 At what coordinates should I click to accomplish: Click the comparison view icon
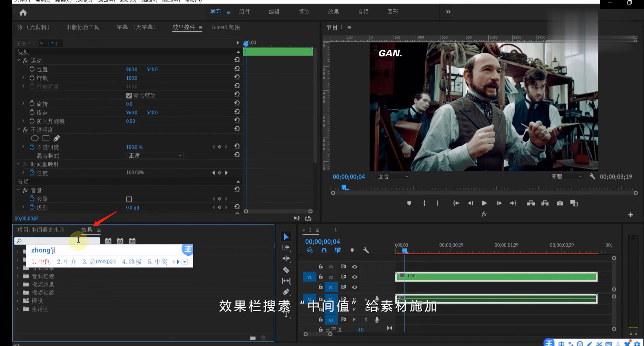pos(574,203)
